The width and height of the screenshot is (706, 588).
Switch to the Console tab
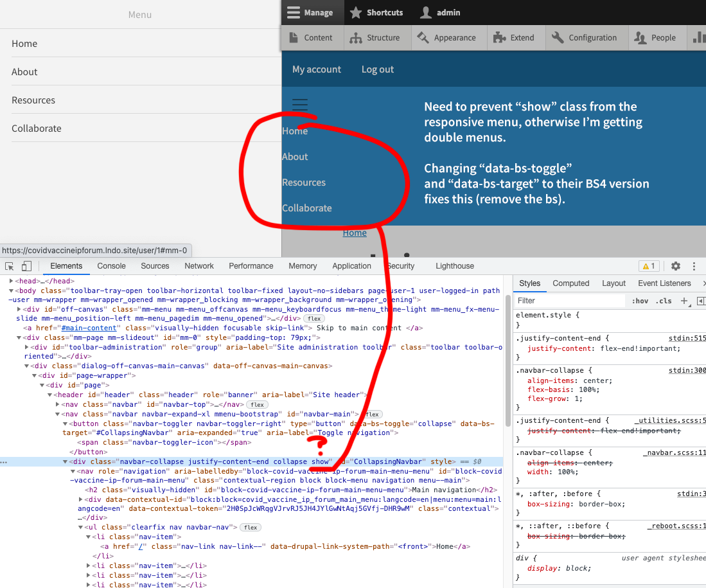point(111,265)
